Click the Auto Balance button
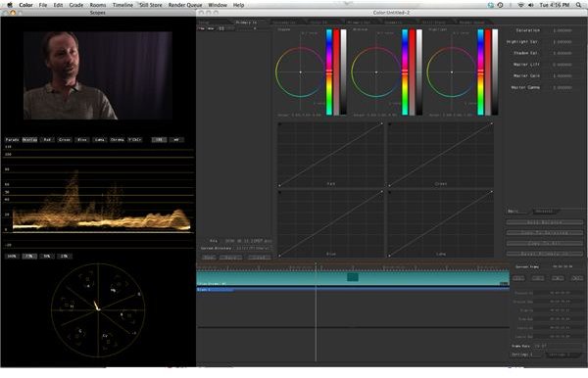This screenshot has height=378, width=588. coord(545,222)
